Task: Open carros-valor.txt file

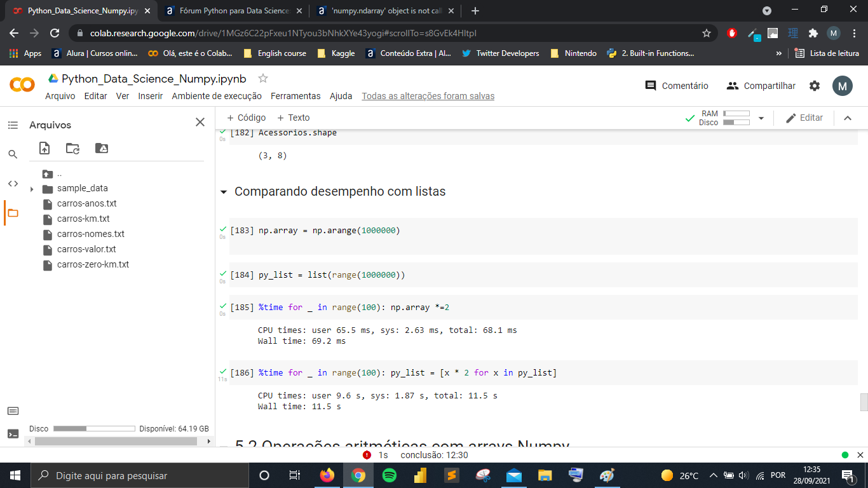Action: click(86, 250)
